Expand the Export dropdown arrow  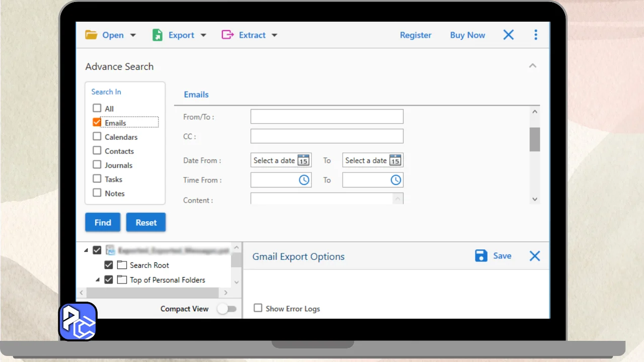pos(203,35)
